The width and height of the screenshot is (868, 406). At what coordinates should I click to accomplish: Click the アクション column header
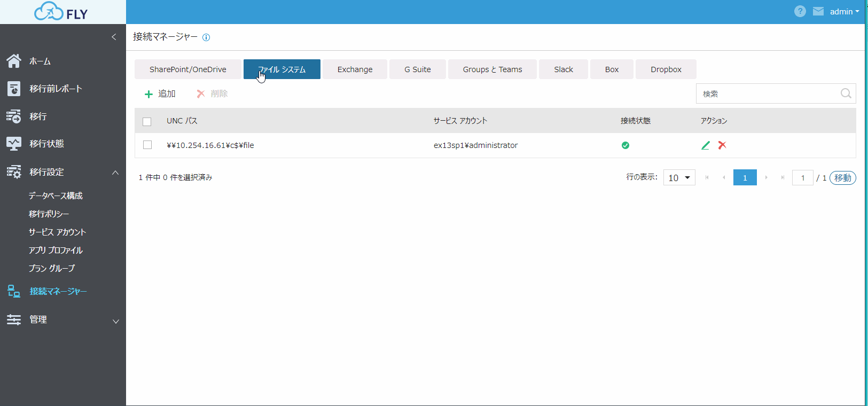714,121
